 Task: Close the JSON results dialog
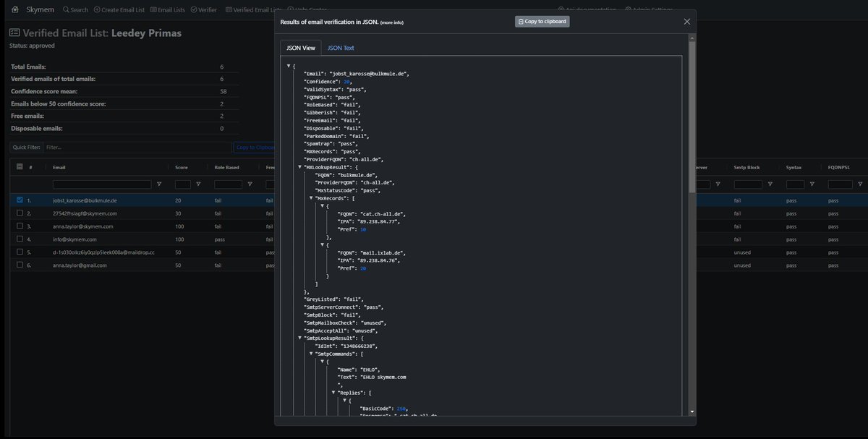pos(686,22)
